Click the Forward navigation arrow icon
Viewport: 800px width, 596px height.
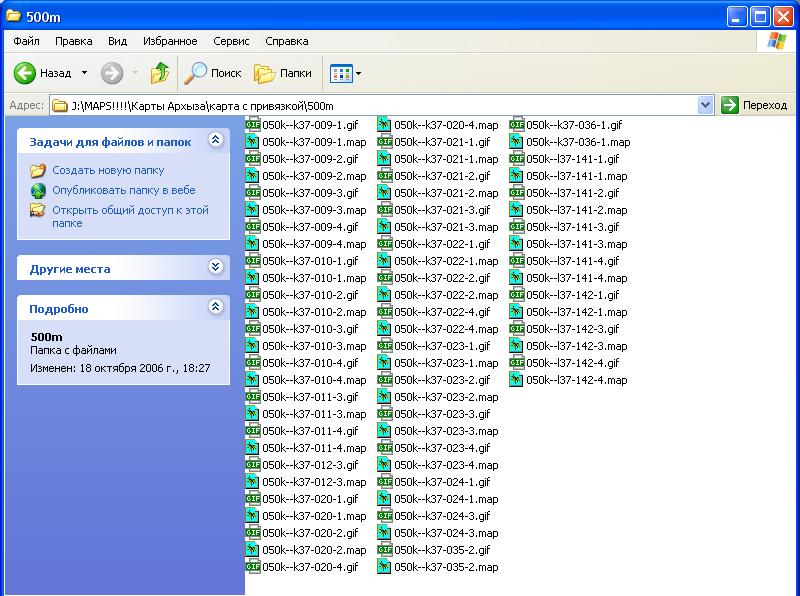112,73
